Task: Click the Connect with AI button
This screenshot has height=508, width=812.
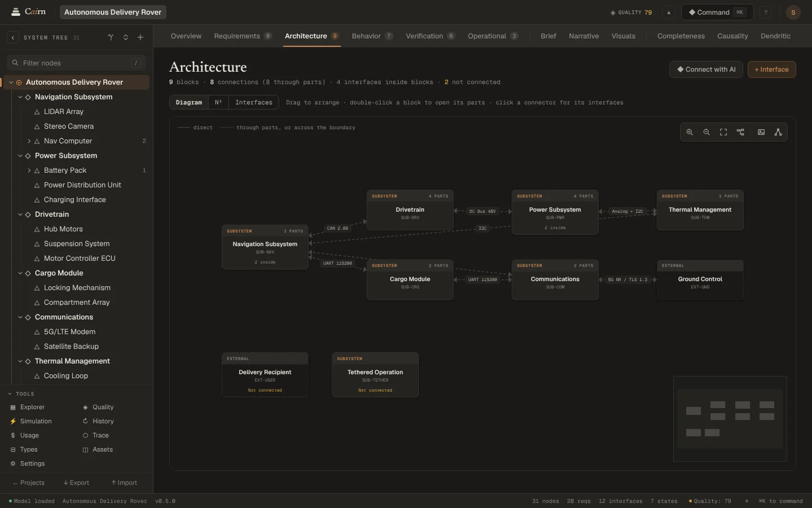Action: click(x=706, y=69)
